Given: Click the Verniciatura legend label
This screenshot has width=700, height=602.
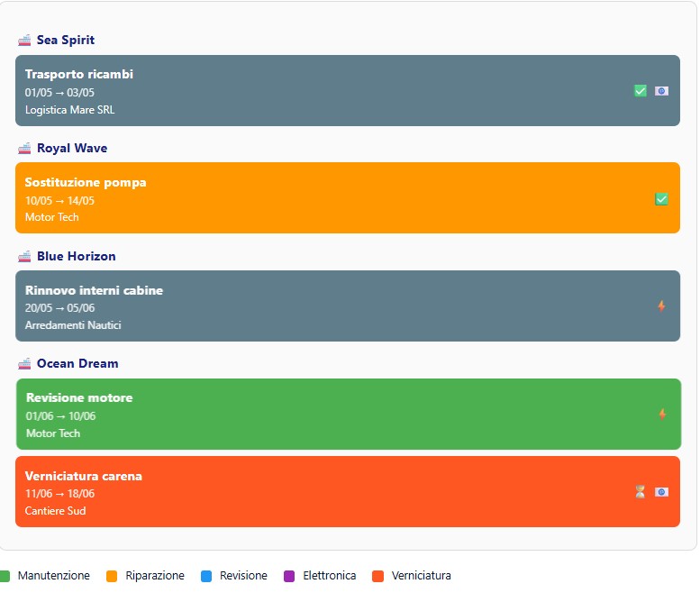Looking at the screenshot, I should 421,576.
